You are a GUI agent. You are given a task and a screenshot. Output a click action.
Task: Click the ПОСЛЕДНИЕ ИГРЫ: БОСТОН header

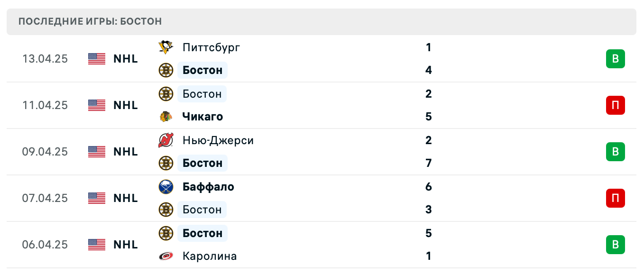90,21
